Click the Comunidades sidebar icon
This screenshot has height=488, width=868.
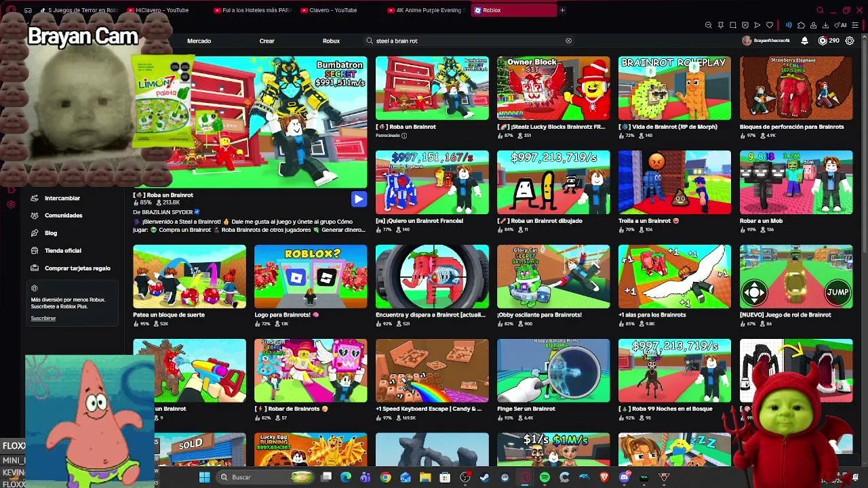point(35,216)
